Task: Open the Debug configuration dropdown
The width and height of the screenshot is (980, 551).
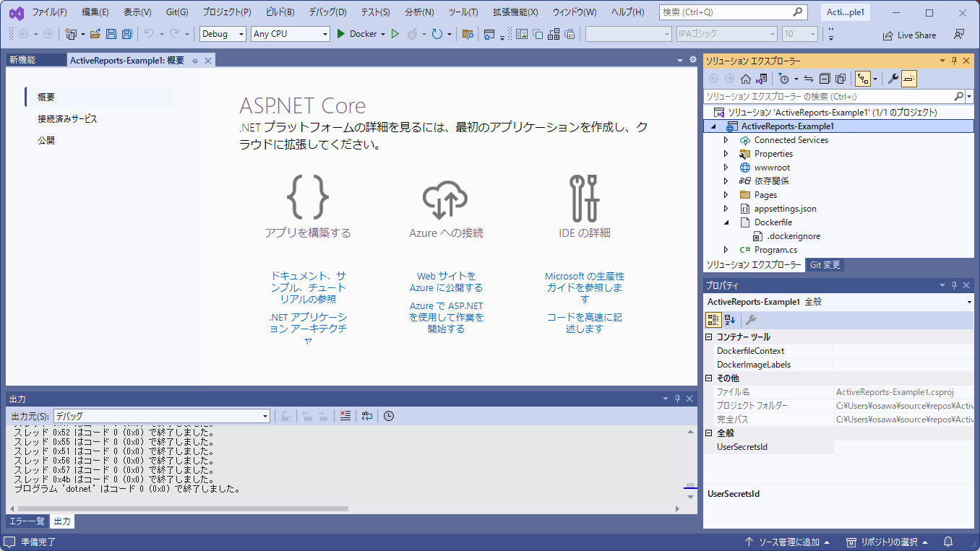Action: coord(223,34)
